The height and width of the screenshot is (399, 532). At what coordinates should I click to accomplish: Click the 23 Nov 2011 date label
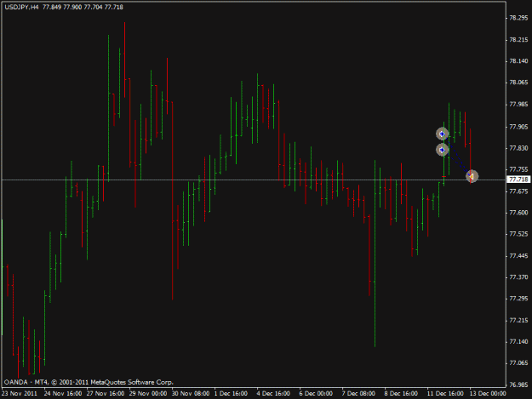[x=20, y=393]
